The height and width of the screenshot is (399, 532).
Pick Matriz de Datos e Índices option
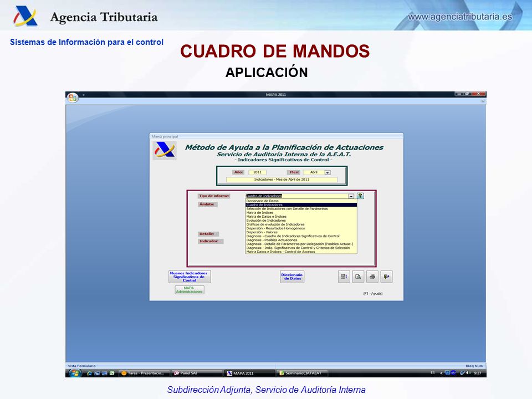pyautogui.click(x=301, y=217)
